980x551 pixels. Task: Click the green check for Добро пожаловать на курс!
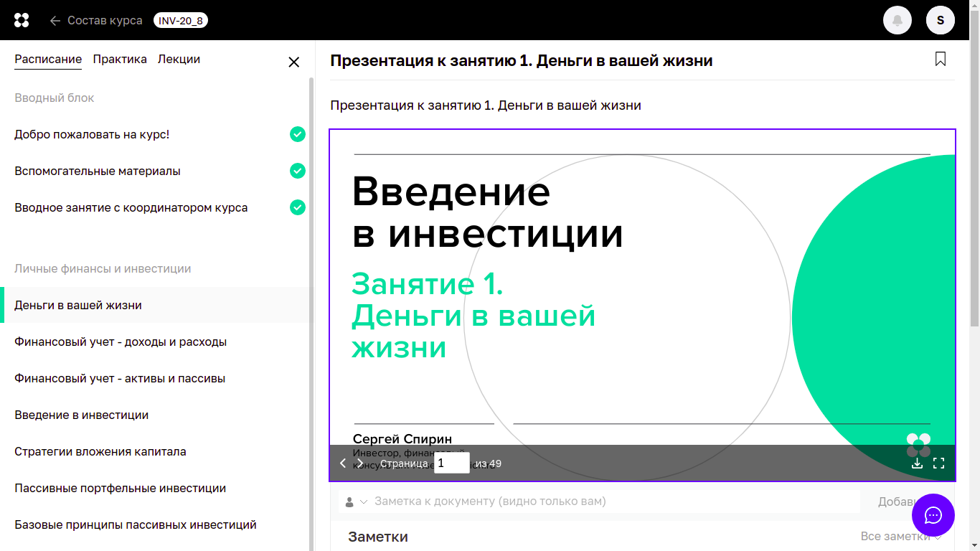(298, 134)
